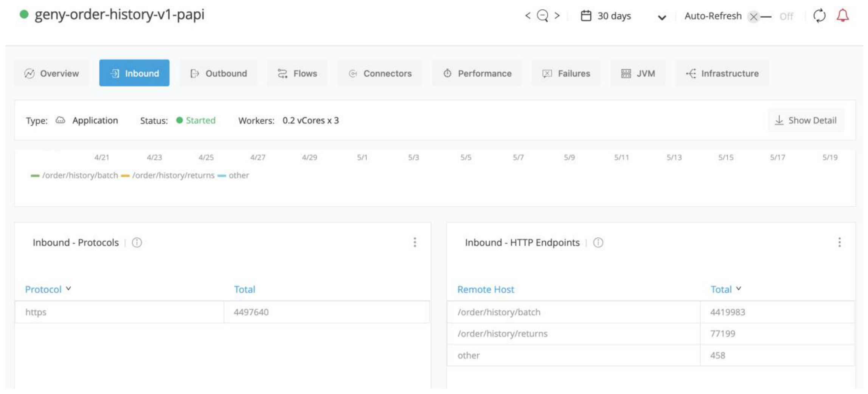868x394 pixels.
Task: Click the green status dot beside app name
Action: coord(24,14)
